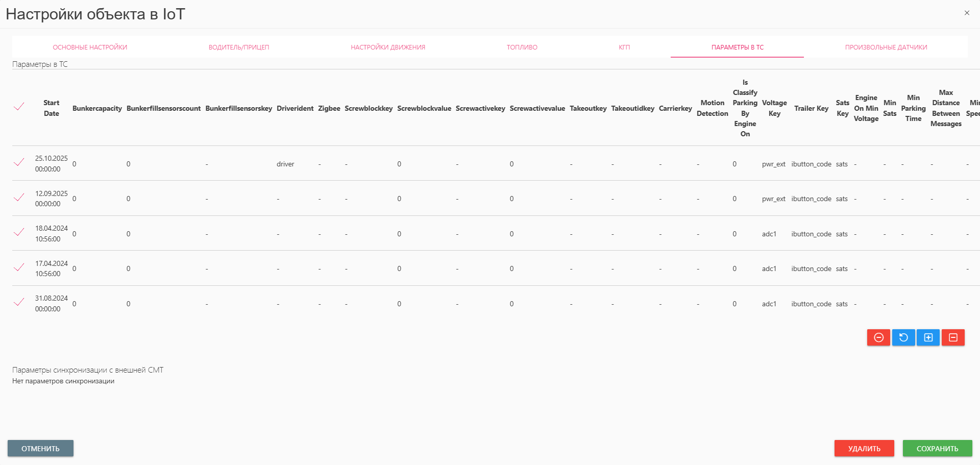
Task: Click the red square-minus remove row icon
Action: [953, 337]
